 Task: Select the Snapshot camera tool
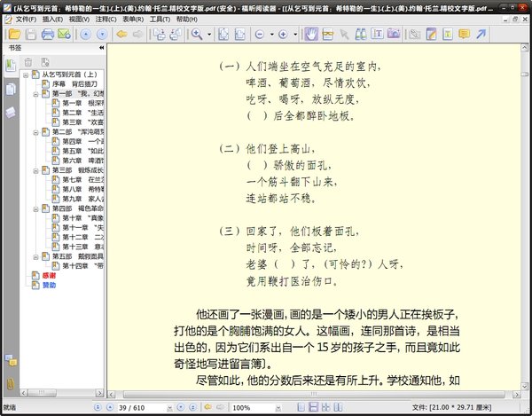394,35
